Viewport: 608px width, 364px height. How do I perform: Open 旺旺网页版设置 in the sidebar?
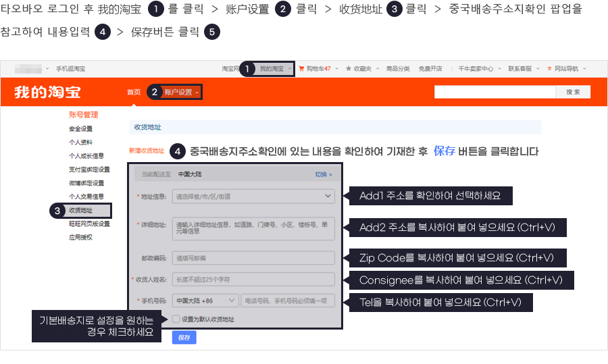tap(89, 224)
